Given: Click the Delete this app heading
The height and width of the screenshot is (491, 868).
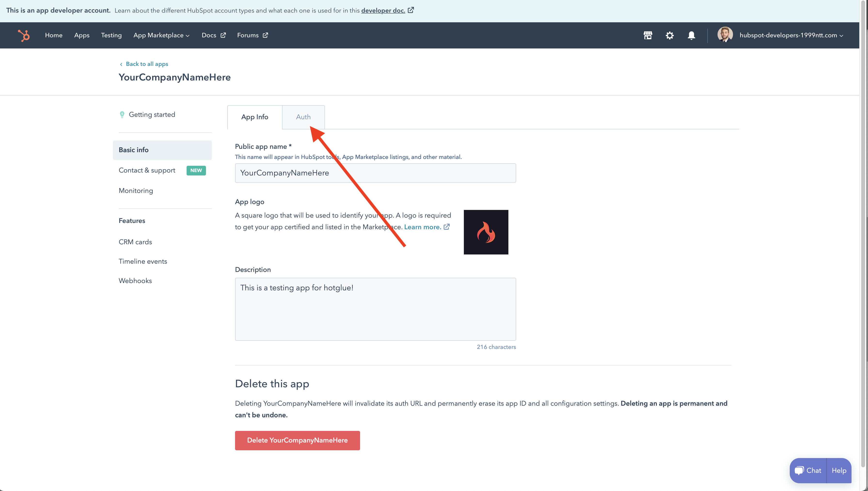Looking at the screenshot, I should pyautogui.click(x=272, y=384).
